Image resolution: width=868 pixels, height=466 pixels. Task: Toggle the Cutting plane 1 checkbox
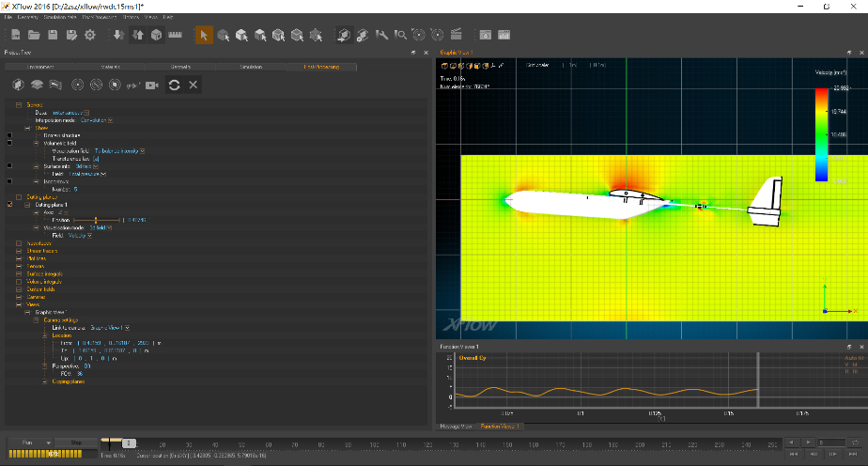(x=9, y=204)
